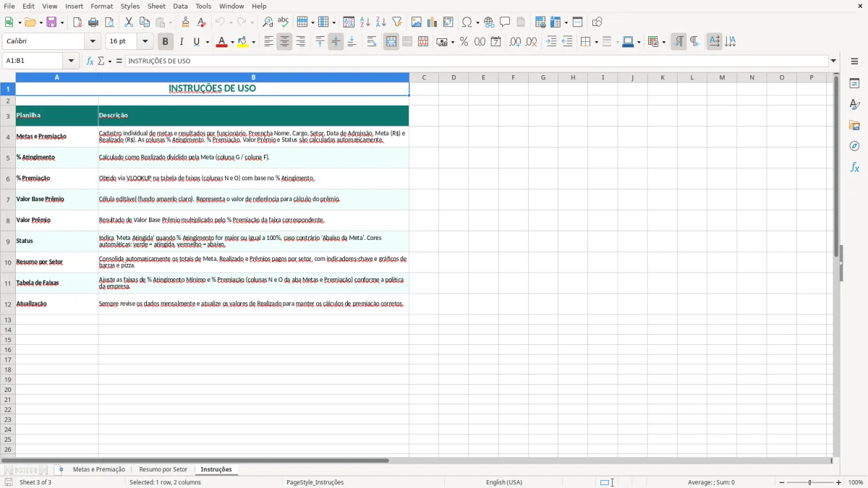Open Print Preview from toolbar
This screenshot has width=868, height=488.
109,22
